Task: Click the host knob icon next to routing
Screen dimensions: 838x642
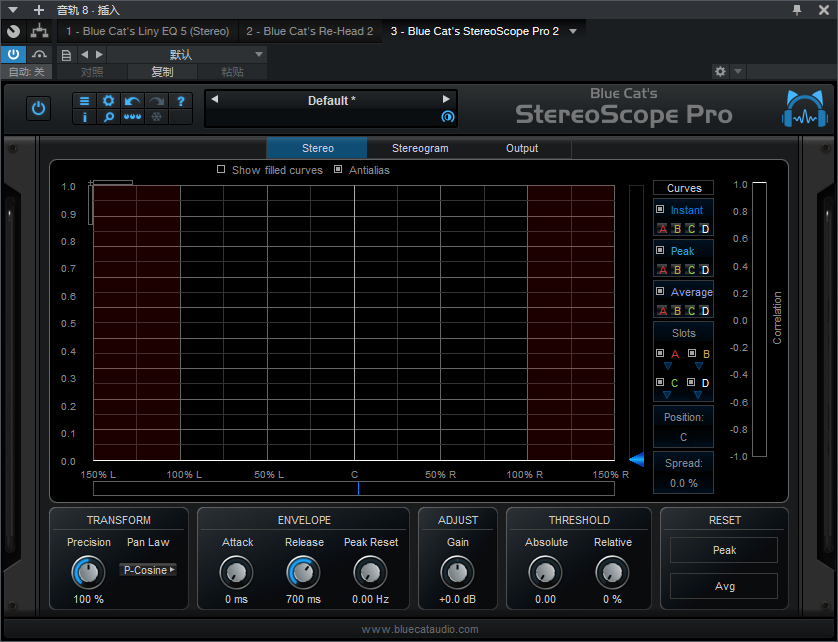Action: point(13,32)
